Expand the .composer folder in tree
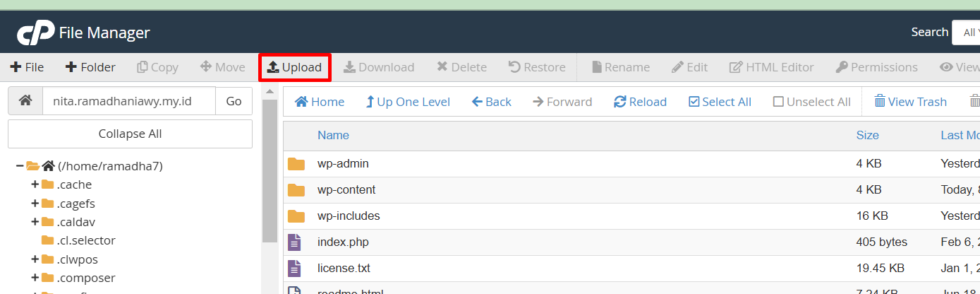The image size is (980, 294). click(x=35, y=278)
